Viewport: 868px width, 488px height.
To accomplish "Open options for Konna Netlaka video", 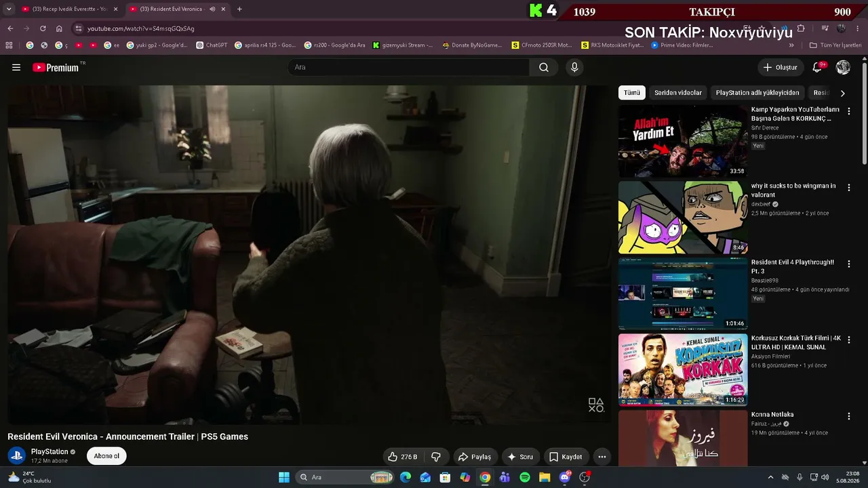I will pyautogui.click(x=848, y=416).
